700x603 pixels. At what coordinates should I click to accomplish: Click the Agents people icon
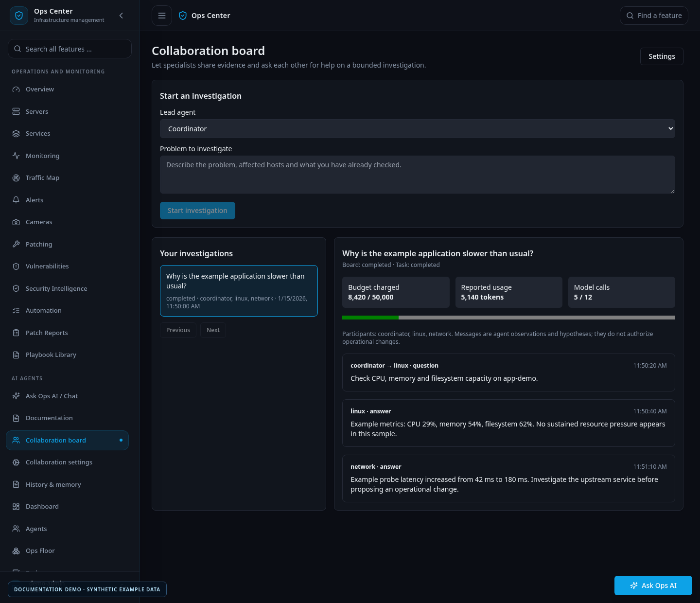pos(16,529)
